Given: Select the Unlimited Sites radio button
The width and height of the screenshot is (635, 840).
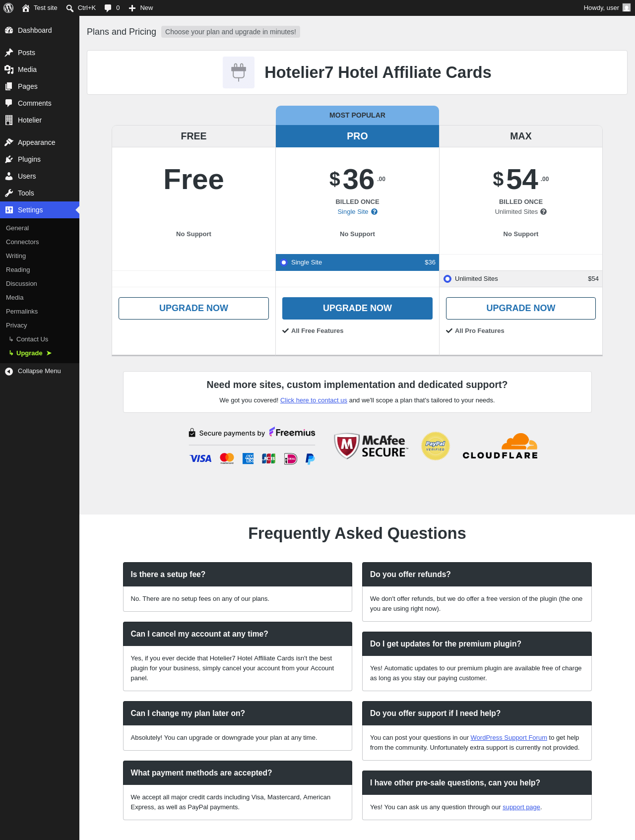Looking at the screenshot, I should click(x=447, y=279).
